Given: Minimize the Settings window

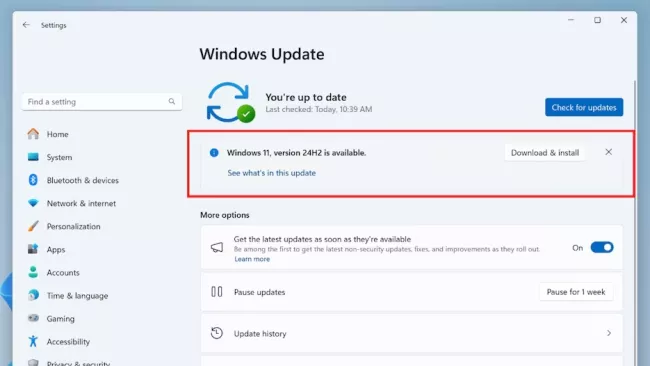Looking at the screenshot, I should [x=571, y=20].
